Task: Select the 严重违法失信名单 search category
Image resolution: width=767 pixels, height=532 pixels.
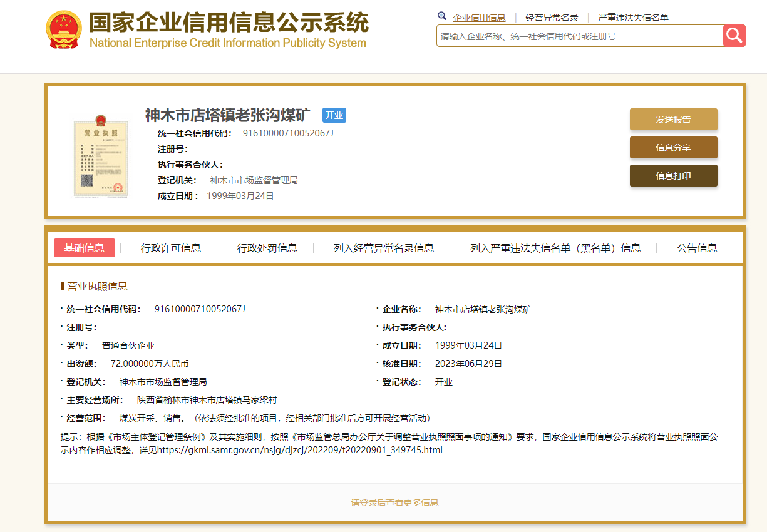Action: pos(633,18)
